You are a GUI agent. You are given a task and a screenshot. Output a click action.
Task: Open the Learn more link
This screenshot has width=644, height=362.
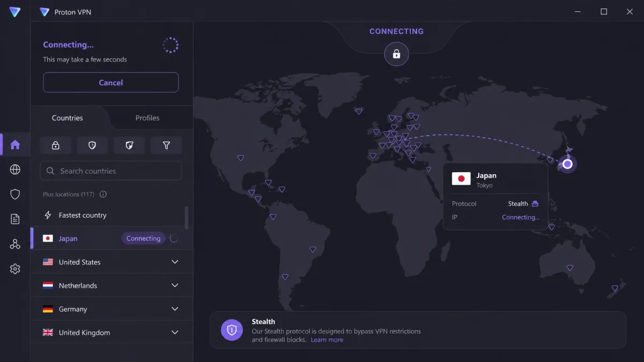coord(327,339)
